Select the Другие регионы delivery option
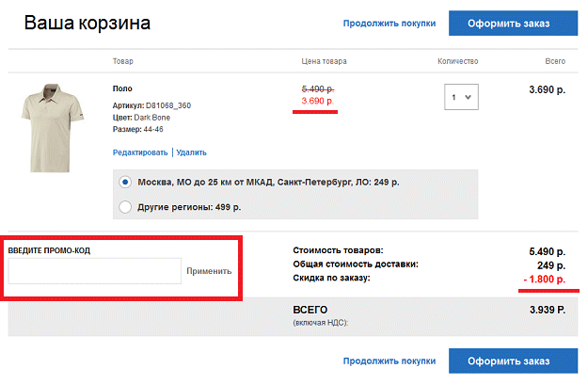Screen dimensions: 588x384 125,207
